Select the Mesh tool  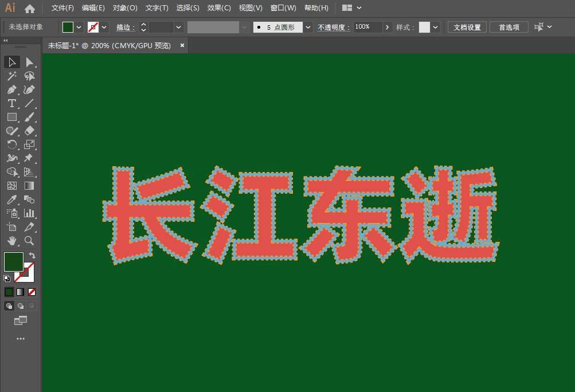point(11,186)
